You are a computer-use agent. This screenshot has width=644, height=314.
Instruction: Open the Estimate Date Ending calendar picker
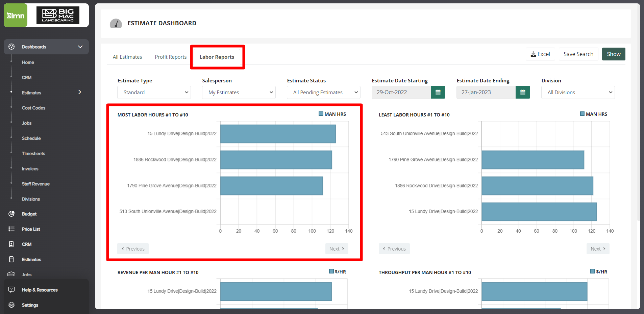point(523,92)
